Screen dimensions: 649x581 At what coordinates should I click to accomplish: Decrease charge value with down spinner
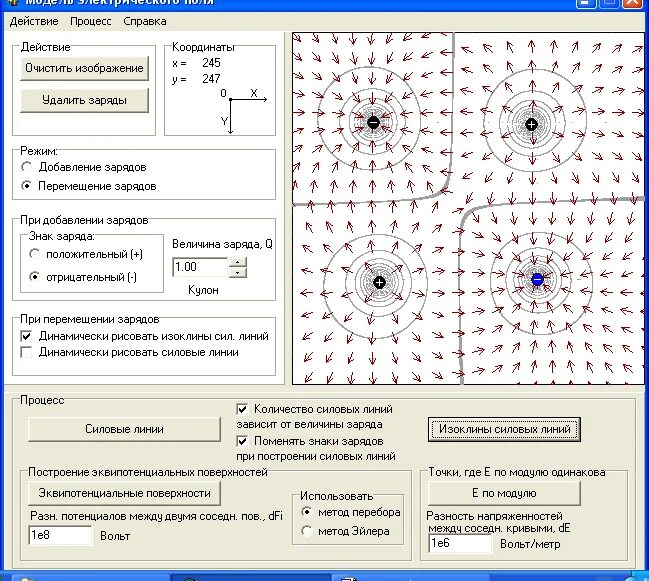(238, 273)
